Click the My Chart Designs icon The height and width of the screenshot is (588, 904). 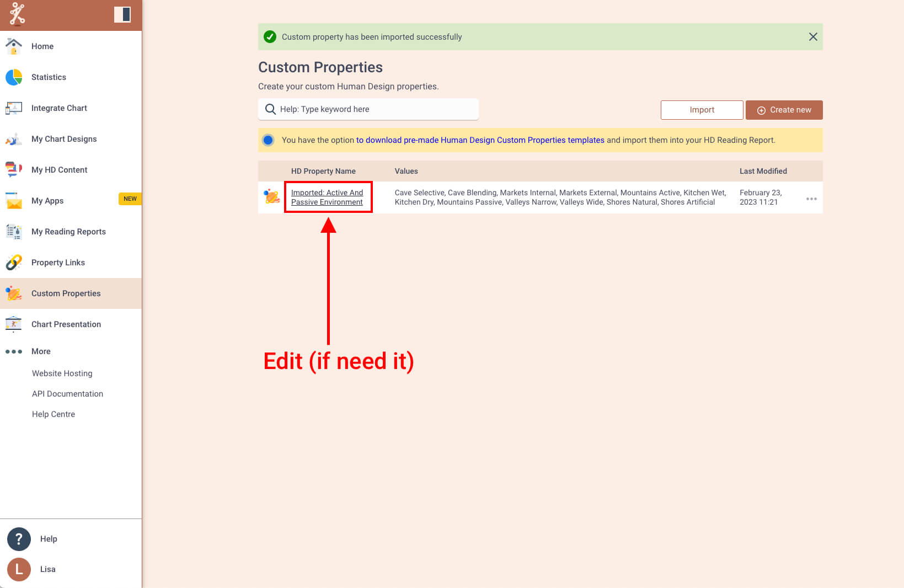tap(14, 139)
